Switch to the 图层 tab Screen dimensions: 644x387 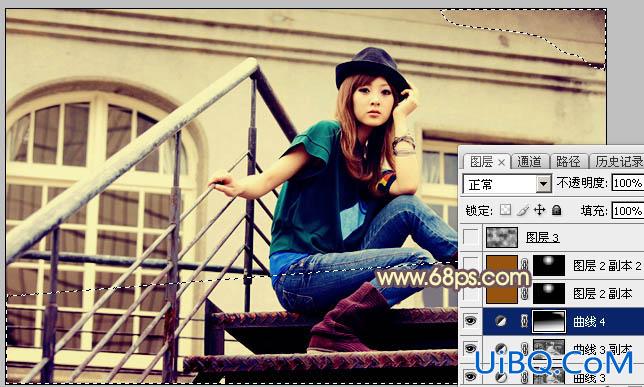481,161
